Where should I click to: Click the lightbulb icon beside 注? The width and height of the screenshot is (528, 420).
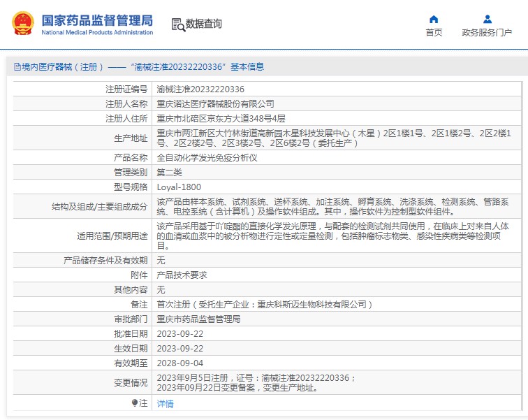[134, 403]
